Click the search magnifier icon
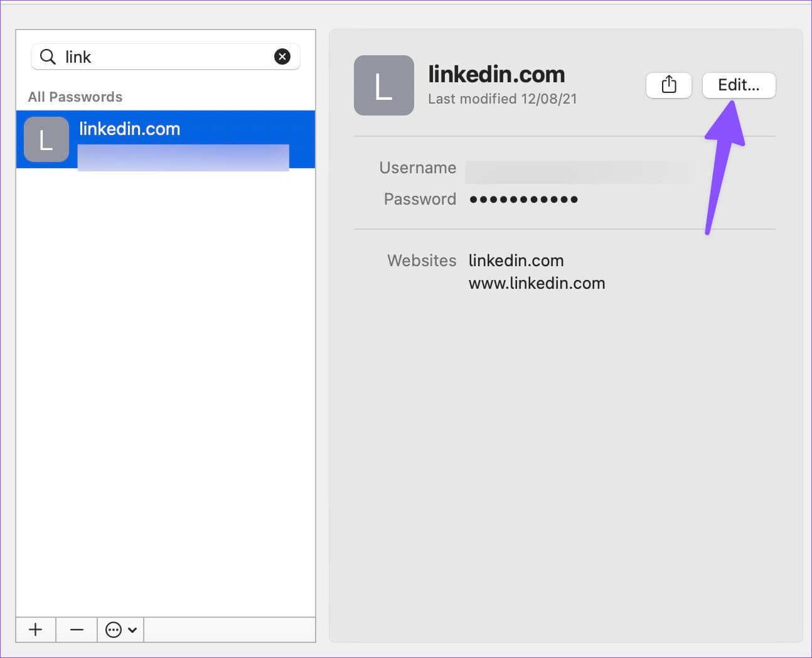812x658 pixels. pos(48,57)
